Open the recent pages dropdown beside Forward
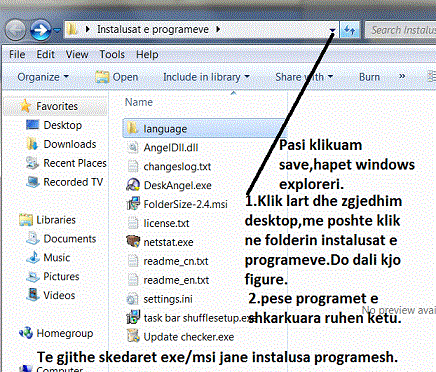The height and width of the screenshot is (372, 436). point(57,30)
